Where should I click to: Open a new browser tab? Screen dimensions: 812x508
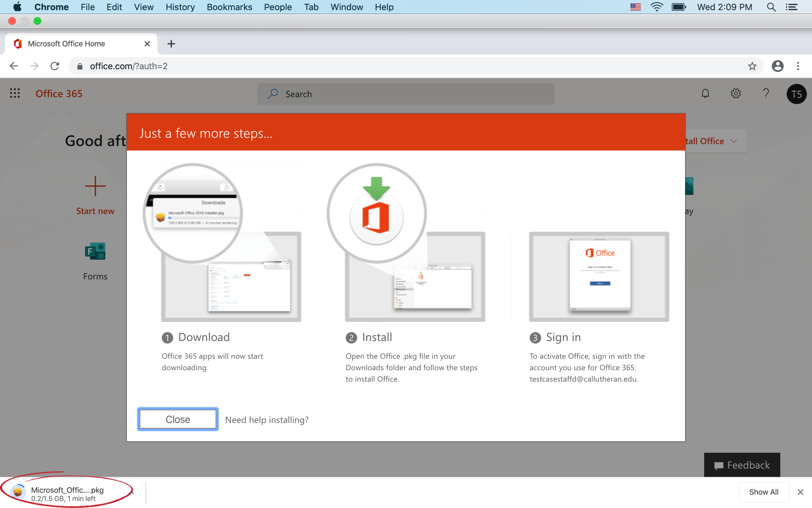pos(171,44)
